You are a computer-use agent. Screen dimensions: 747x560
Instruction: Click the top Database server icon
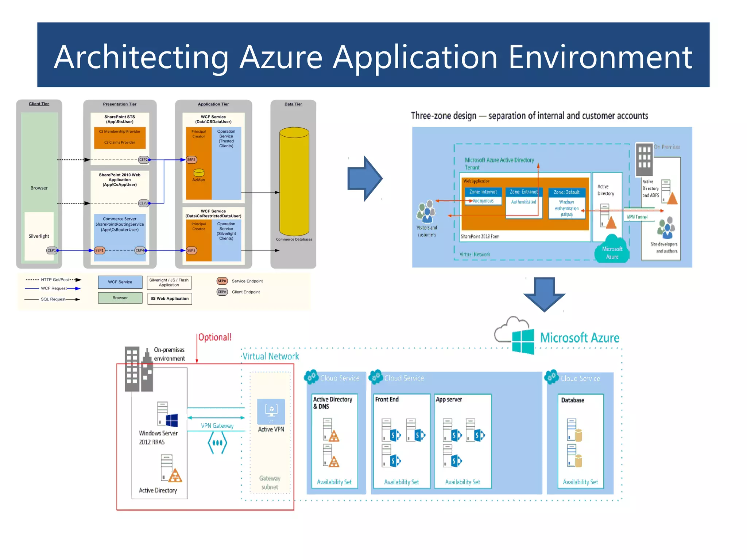coord(574,430)
